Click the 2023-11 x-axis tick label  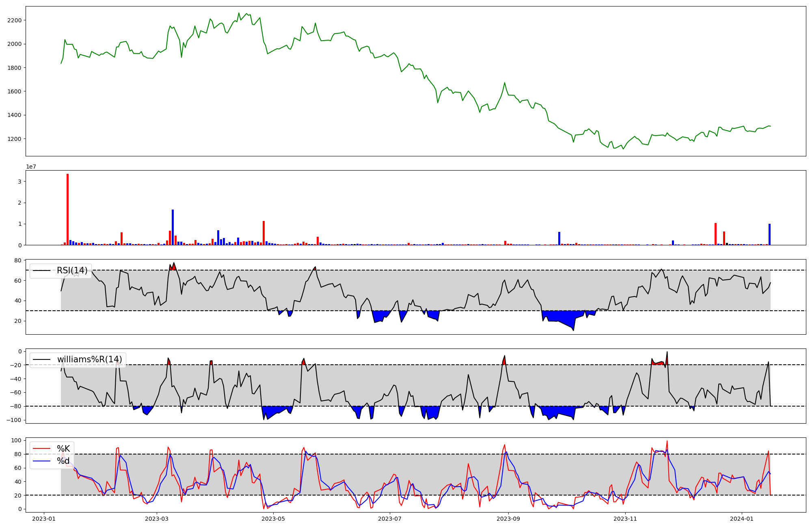(625, 519)
